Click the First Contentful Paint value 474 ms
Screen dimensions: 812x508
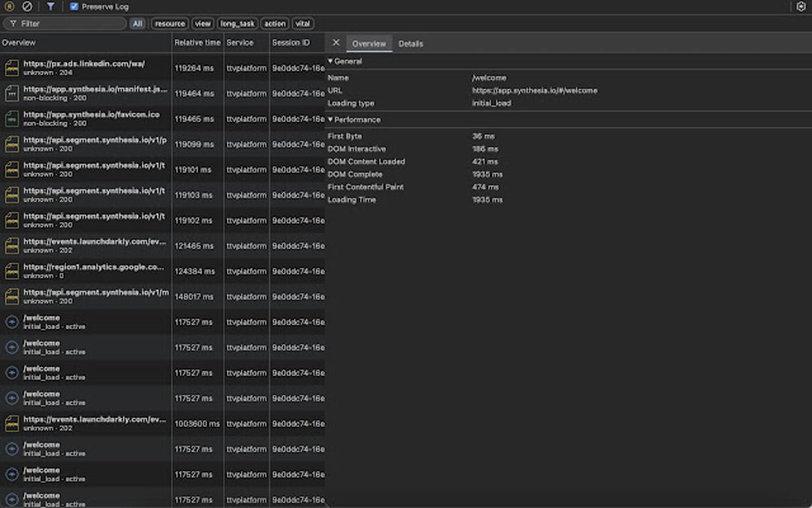[x=486, y=187]
